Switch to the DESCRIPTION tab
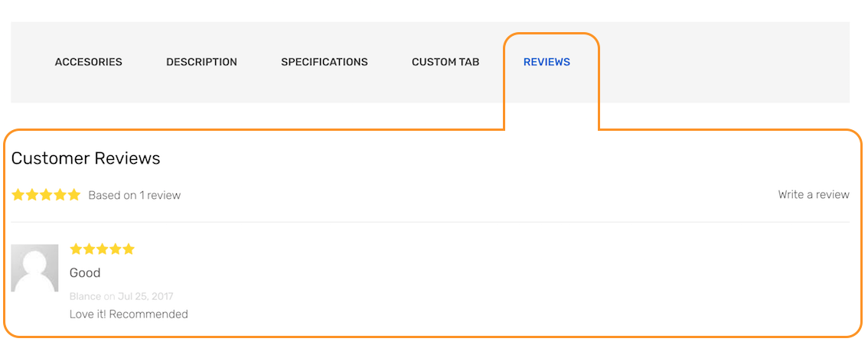868x345 pixels. click(x=201, y=62)
